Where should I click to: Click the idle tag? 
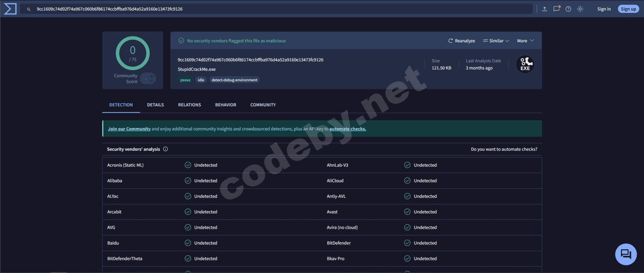pyautogui.click(x=201, y=80)
